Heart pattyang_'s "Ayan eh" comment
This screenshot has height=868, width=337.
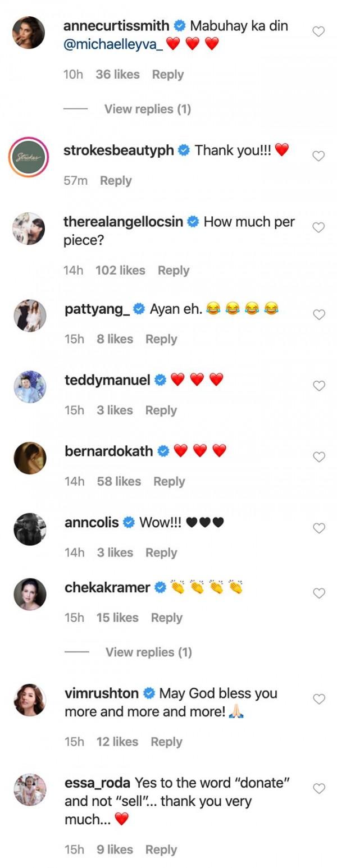(318, 315)
